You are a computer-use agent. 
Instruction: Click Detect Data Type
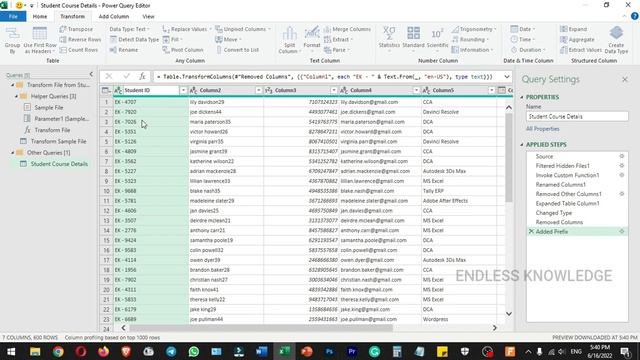pos(134,39)
